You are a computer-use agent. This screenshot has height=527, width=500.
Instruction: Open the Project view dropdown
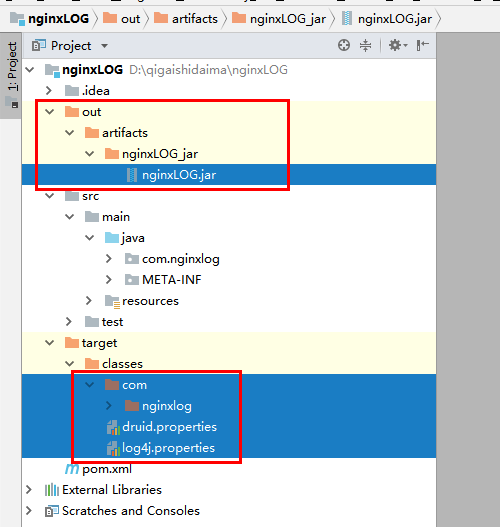pyautogui.click(x=104, y=46)
